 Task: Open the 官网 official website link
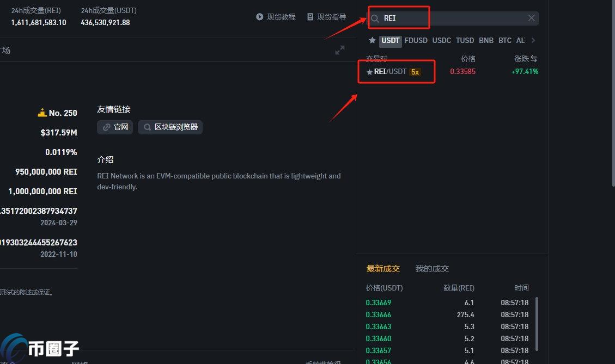[x=115, y=127]
